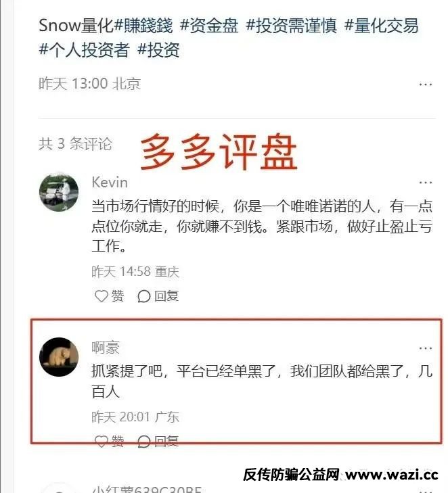Open 啊豪's profile avatar

[59, 357]
